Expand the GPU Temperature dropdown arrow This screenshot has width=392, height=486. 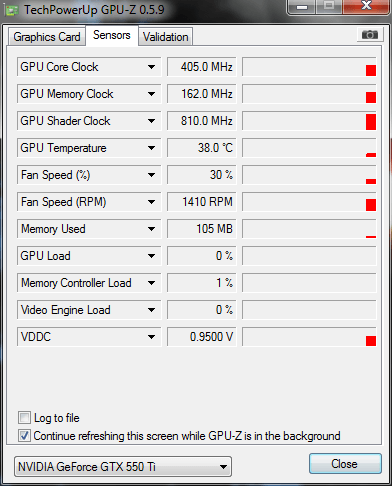point(151,148)
